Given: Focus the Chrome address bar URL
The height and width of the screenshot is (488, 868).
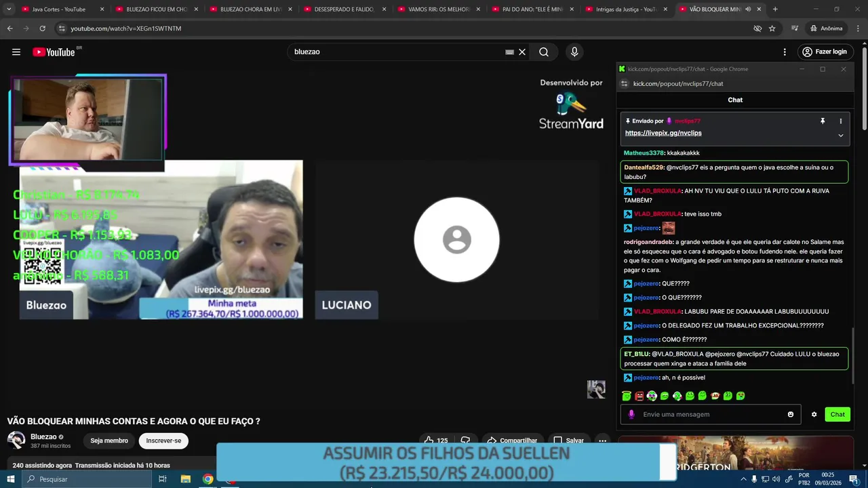Looking at the screenshot, I should pos(125,28).
